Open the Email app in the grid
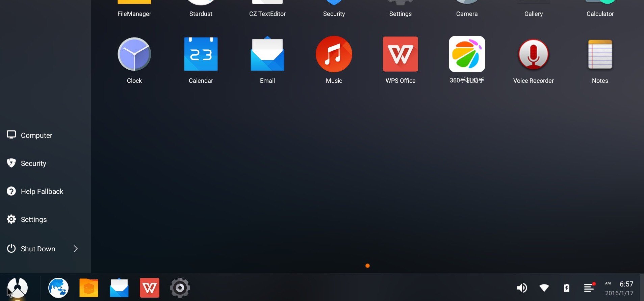644x301 pixels. (267, 54)
